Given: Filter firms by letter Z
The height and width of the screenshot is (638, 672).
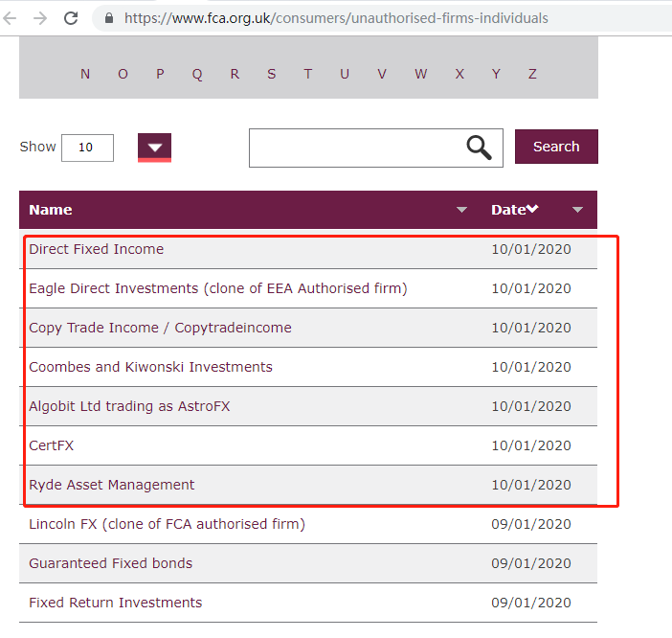Looking at the screenshot, I should pyautogui.click(x=532, y=74).
